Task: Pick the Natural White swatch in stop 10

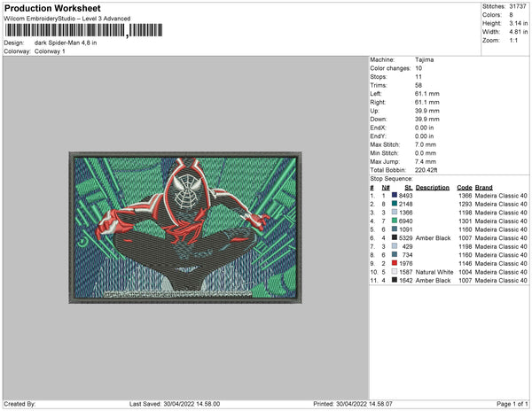Action: pyautogui.click(x=395, y=271)
